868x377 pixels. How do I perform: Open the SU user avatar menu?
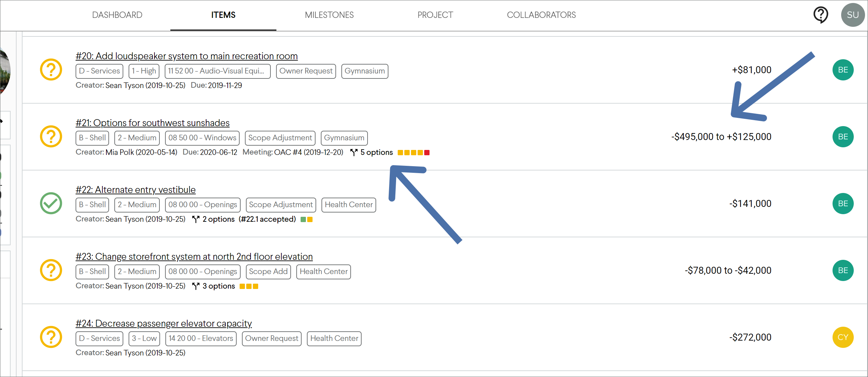(x=852, y=15)
